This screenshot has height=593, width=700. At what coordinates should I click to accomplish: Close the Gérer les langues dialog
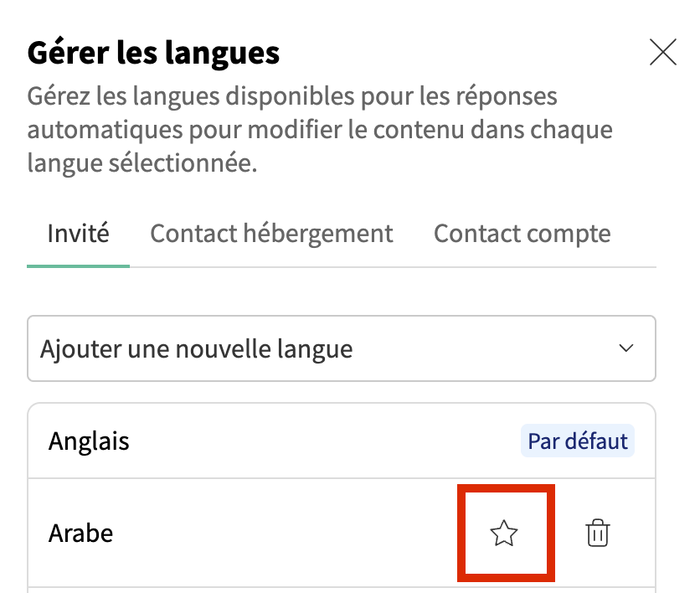663,53
